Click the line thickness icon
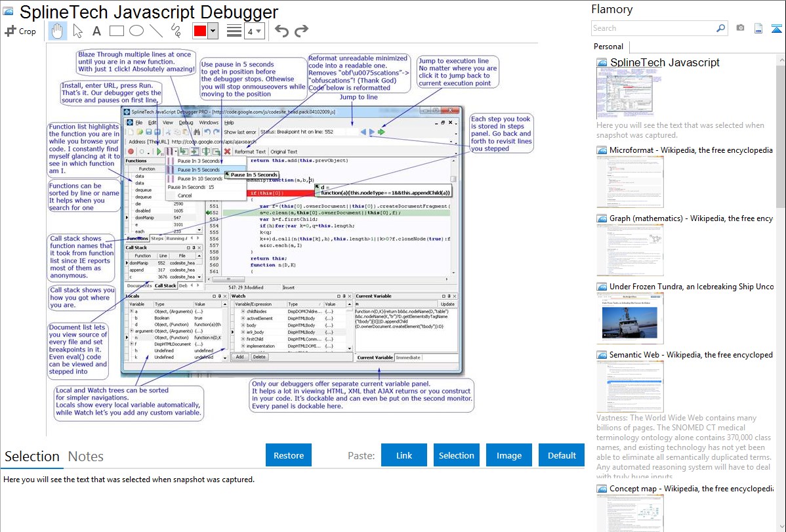786x532 pixels. point(234,31)
